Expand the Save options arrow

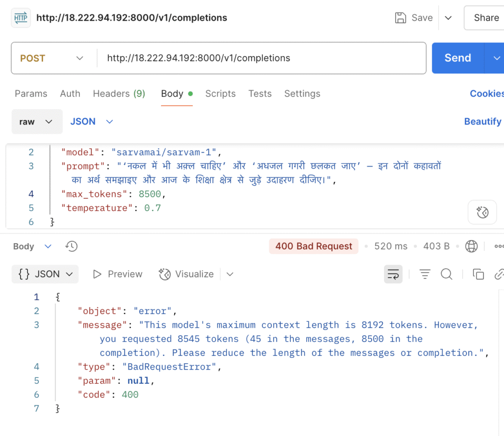(448, 18)
